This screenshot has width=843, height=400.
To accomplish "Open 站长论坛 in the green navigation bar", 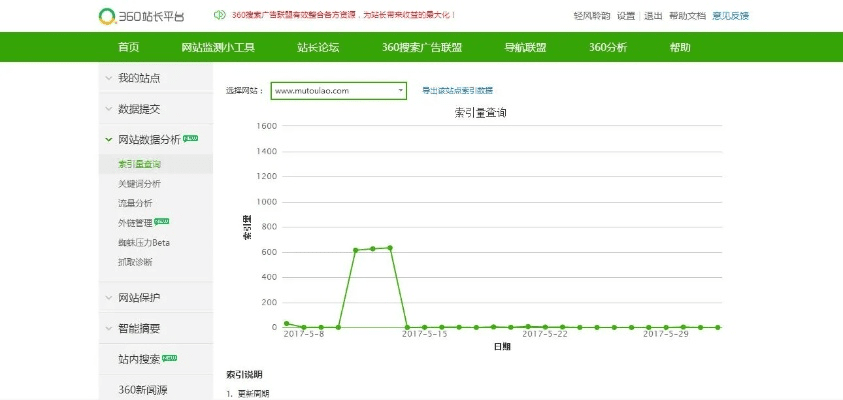I will (318, 47).
